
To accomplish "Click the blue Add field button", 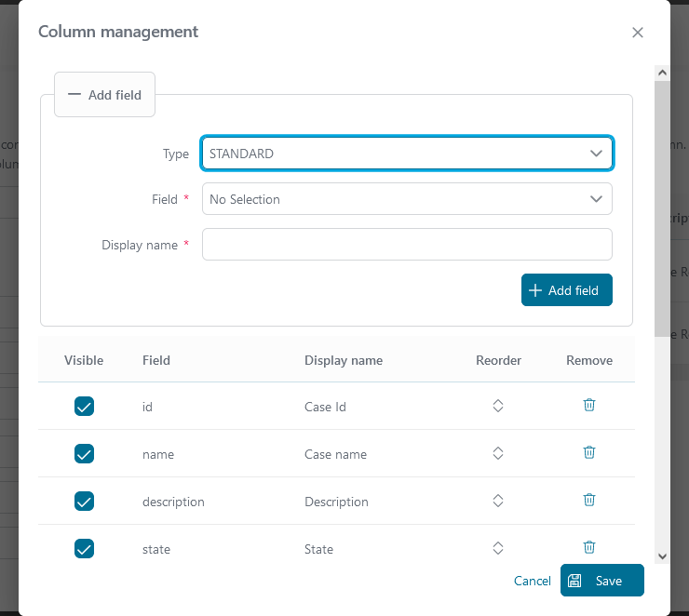I will [x=566, y=289].
